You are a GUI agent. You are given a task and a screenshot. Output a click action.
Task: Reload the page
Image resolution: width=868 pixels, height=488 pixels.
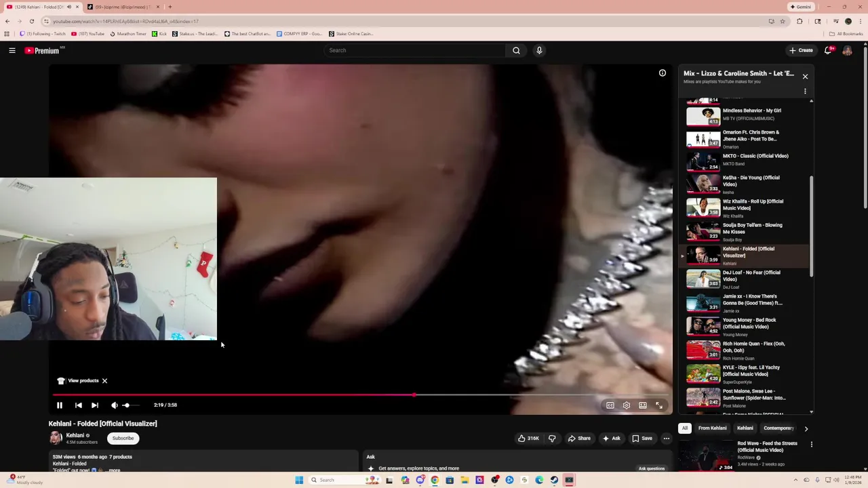[x=31, y=21]
